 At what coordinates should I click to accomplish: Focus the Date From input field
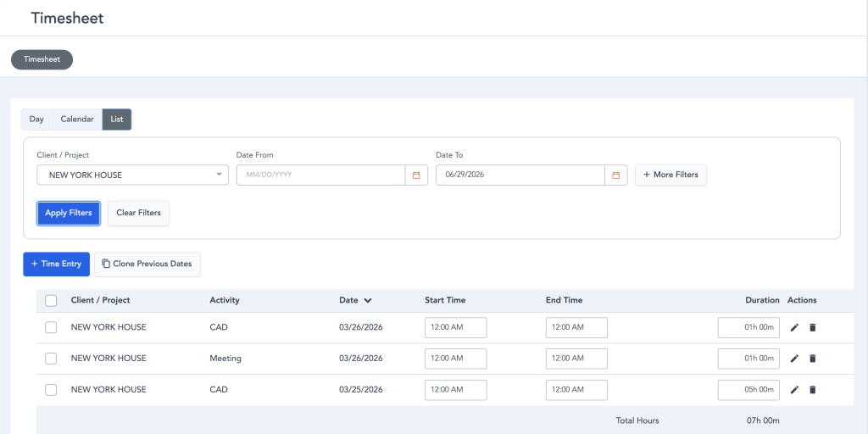[x=321, y=175]
